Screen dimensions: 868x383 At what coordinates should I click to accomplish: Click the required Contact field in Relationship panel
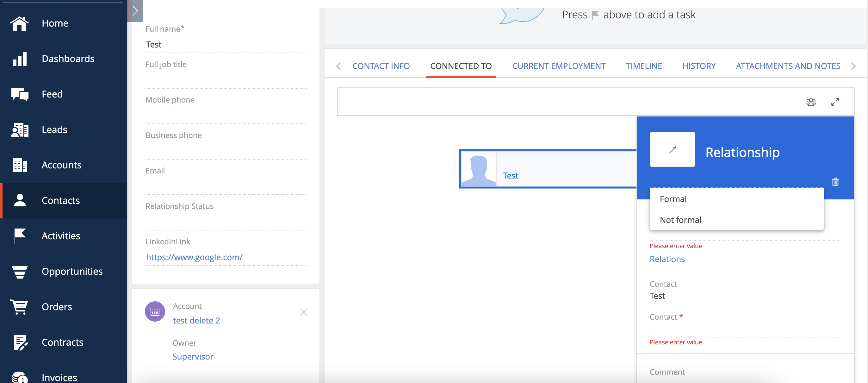(x=745, y=330)
